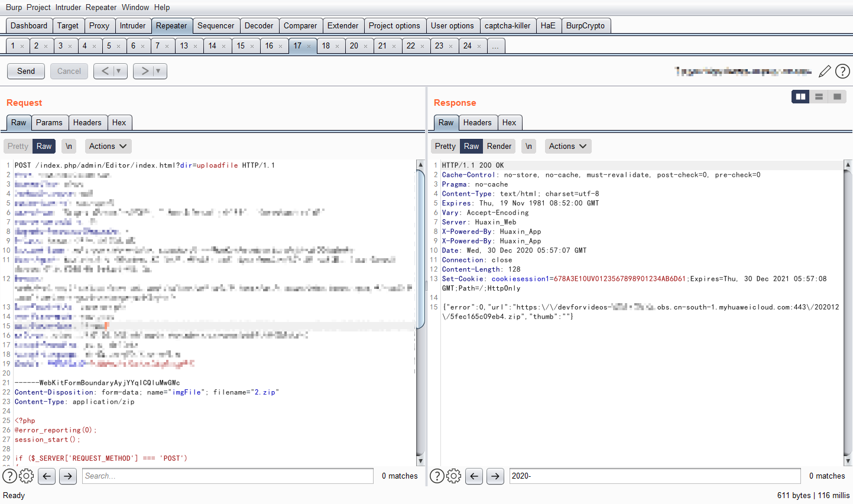Click the pencil edit target icon
Image resolution: width=853 pixels, height=504 pixels.
(825, 71)
